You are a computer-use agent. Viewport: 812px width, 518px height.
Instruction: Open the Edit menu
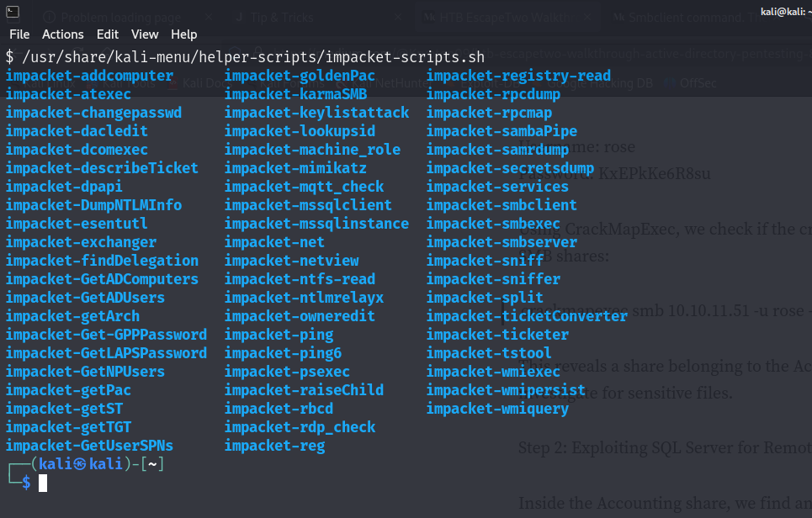[108, 34]
